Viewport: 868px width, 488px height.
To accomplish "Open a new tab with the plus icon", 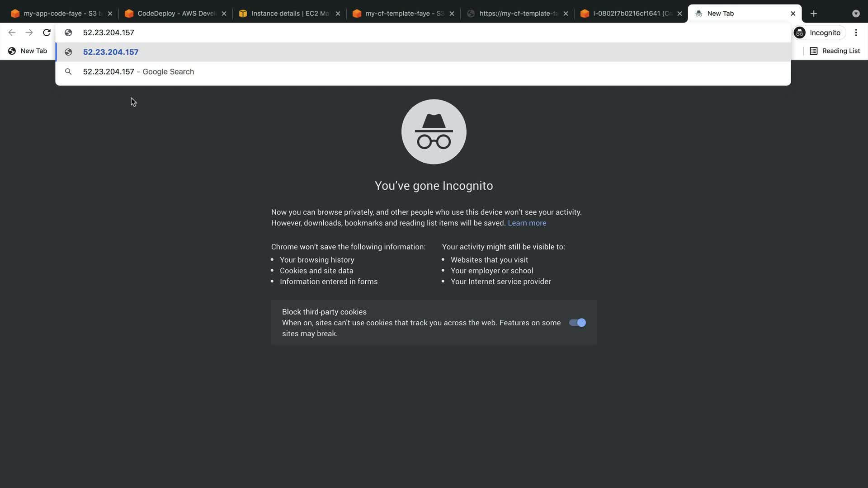I will coord(814,14).
